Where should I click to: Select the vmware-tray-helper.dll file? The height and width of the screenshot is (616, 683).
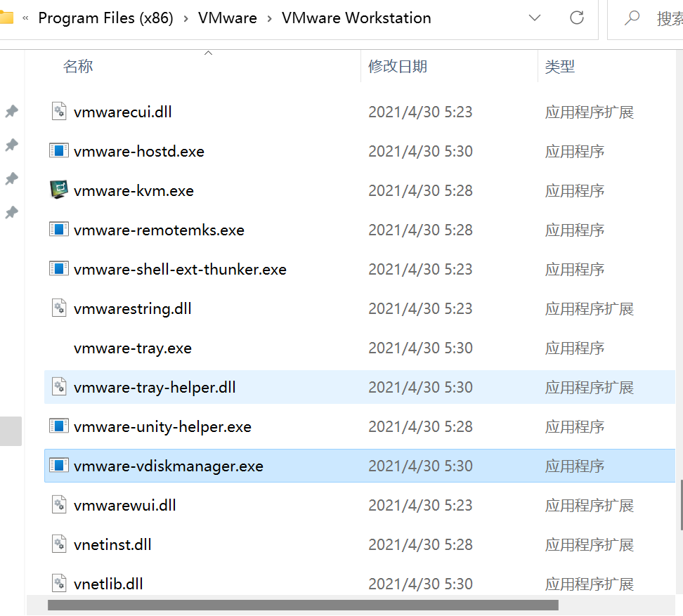tap(154, 386)
